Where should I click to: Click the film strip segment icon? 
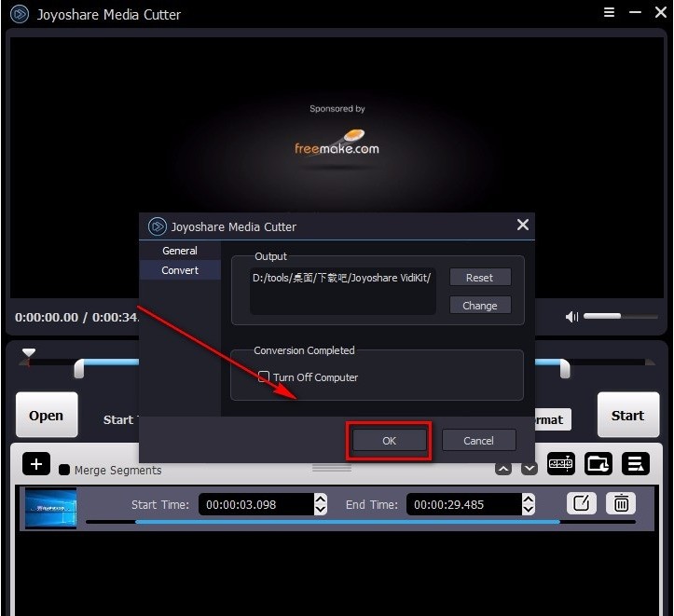(x=561, y=463)
